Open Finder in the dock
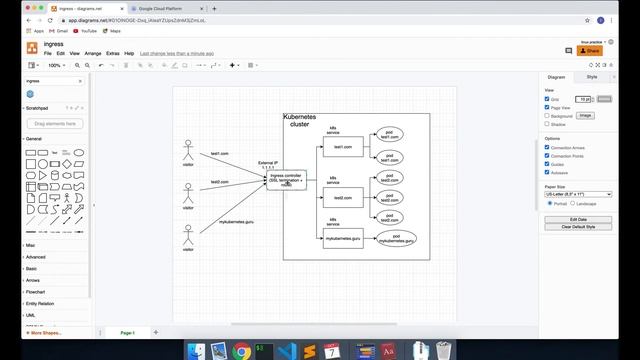Screen dimensions: 640x360 coord(196,351)
